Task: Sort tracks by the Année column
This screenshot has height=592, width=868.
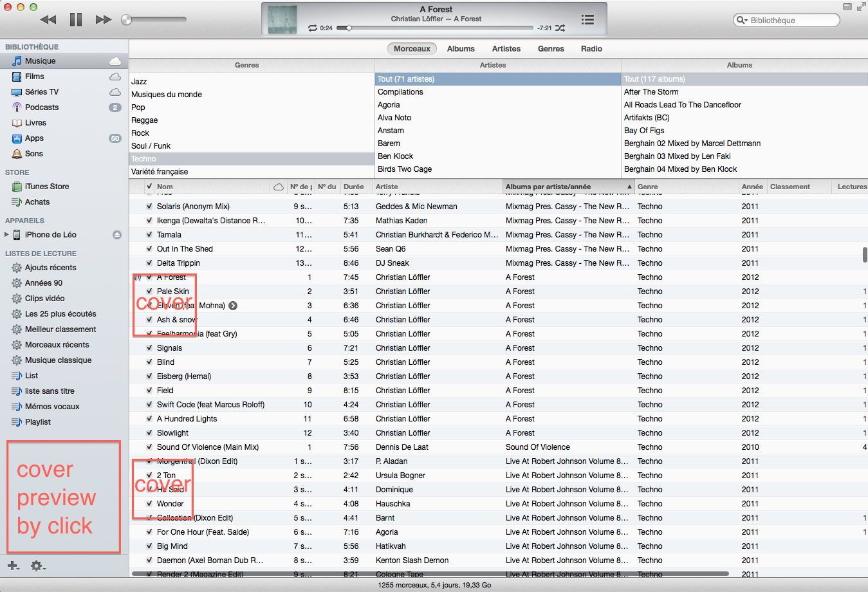Action: coord(752,187)
